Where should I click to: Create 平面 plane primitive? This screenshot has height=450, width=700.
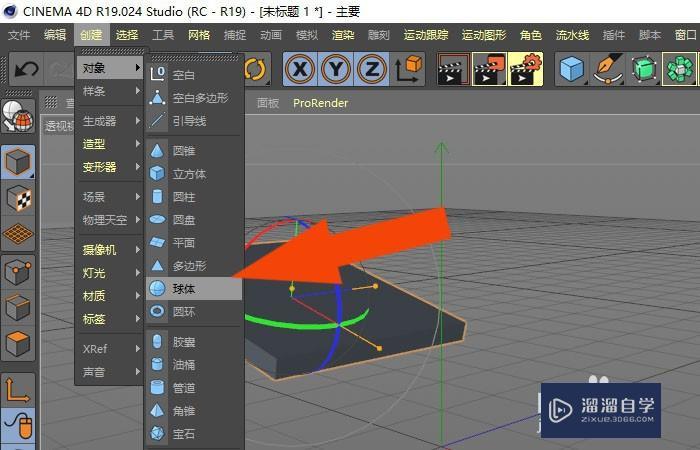point(194,243)
